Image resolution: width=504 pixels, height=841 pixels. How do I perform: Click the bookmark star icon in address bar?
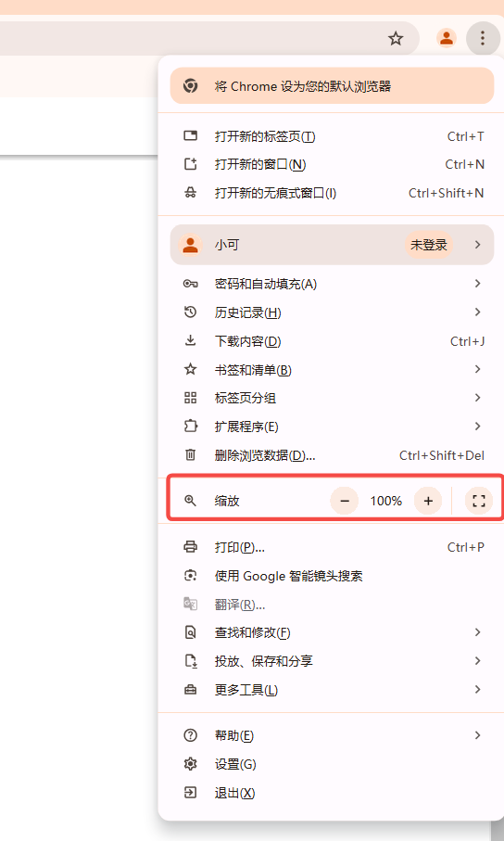pyautogui.click(x=396, y=38)
